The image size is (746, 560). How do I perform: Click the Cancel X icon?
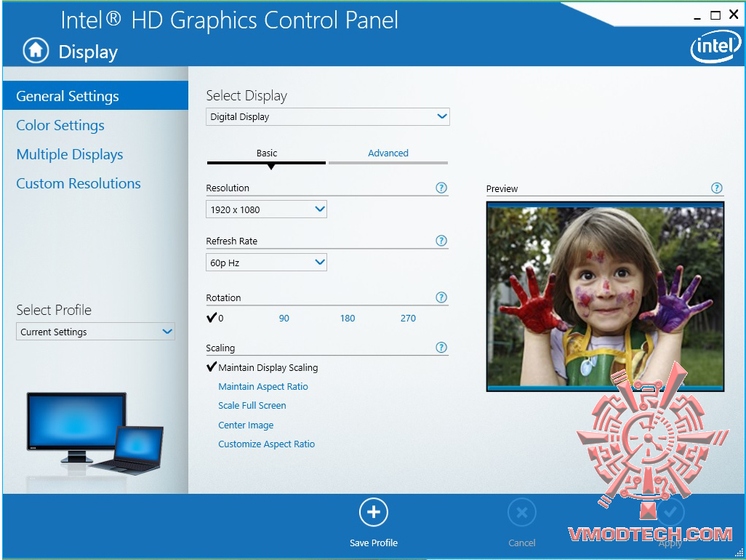(x=522, y=513)
